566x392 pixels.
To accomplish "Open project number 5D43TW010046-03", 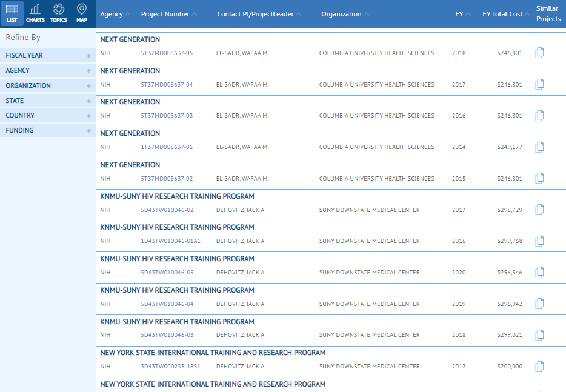I will coord(167,335).
